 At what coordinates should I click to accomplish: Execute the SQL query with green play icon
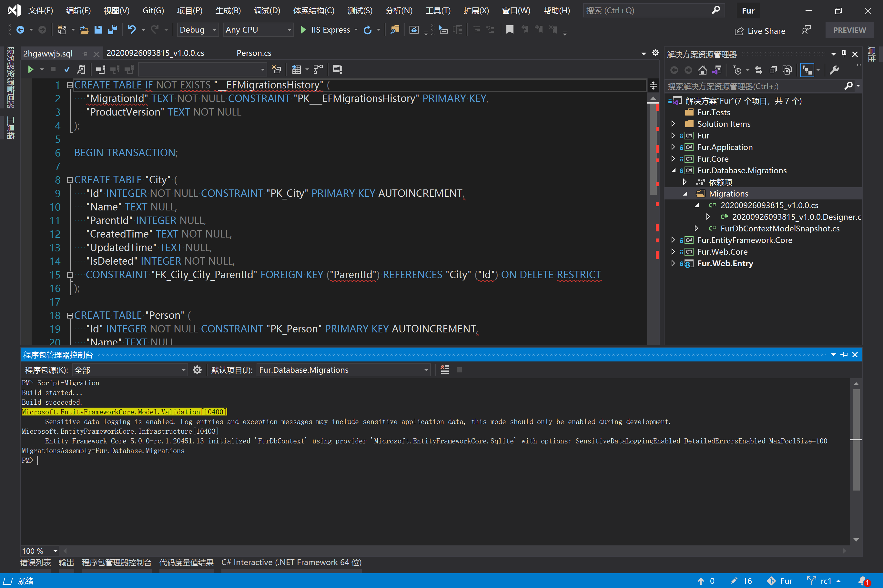click(x=31, y=69)
